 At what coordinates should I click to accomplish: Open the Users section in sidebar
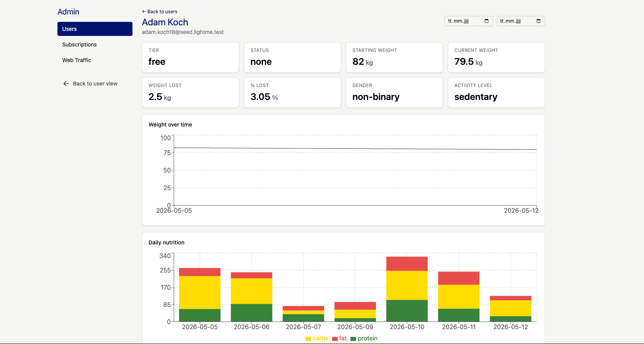coord(95,29)
